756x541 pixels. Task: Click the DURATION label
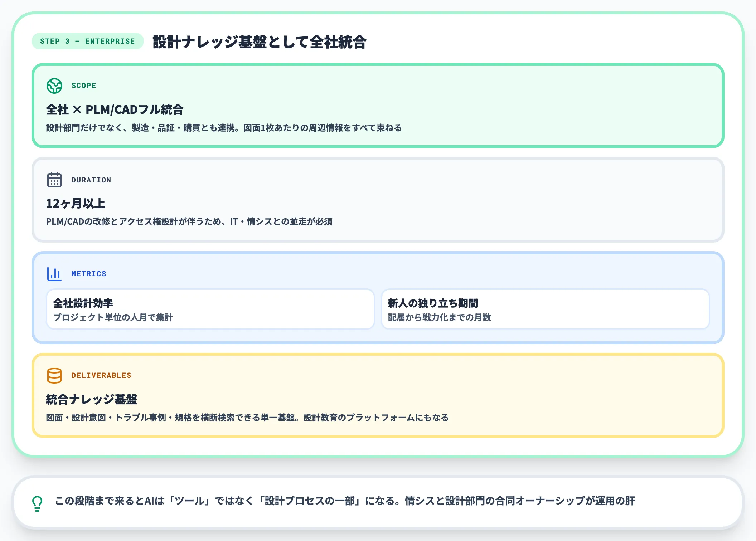coord(91,180)
